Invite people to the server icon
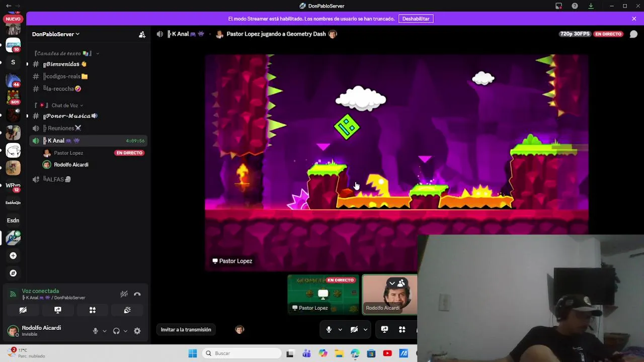Screen dimensions: 644x362 click(142, 34)
